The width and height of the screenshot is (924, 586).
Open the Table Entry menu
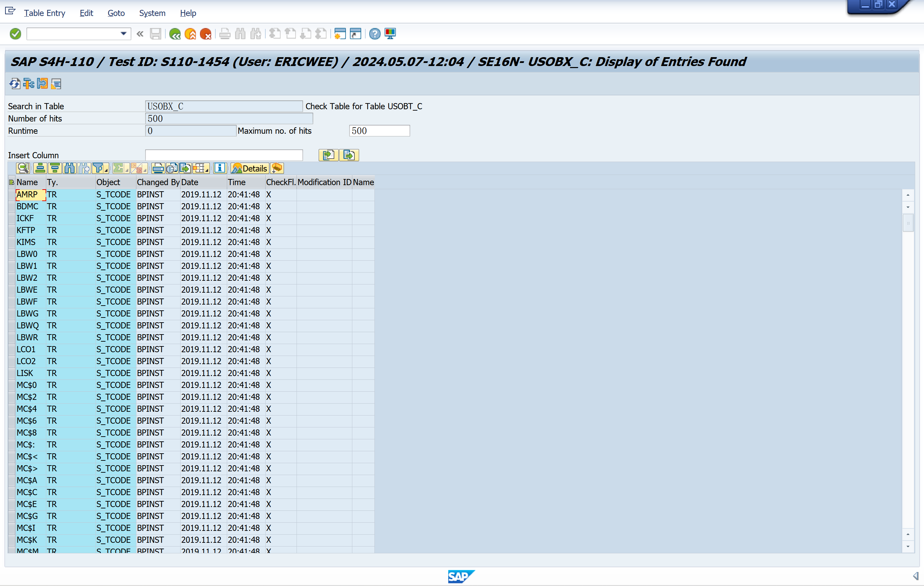click(x=44, y=13)
